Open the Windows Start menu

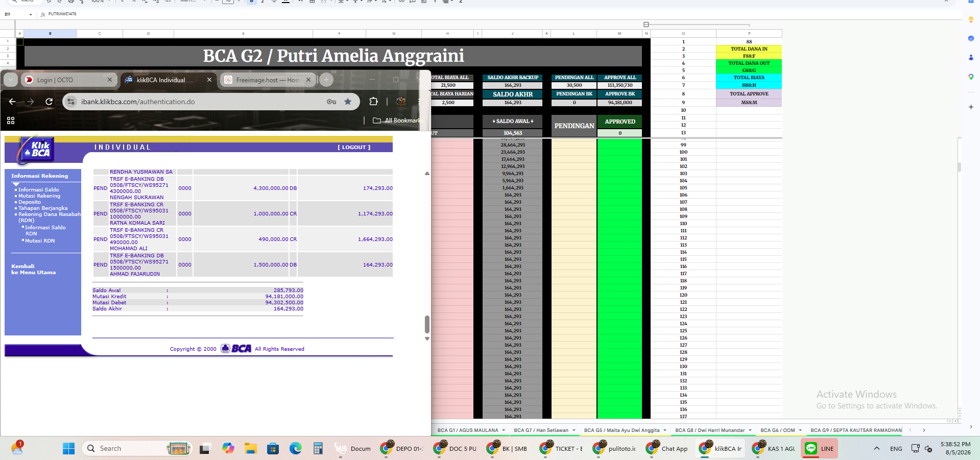[x=69, y=449]
